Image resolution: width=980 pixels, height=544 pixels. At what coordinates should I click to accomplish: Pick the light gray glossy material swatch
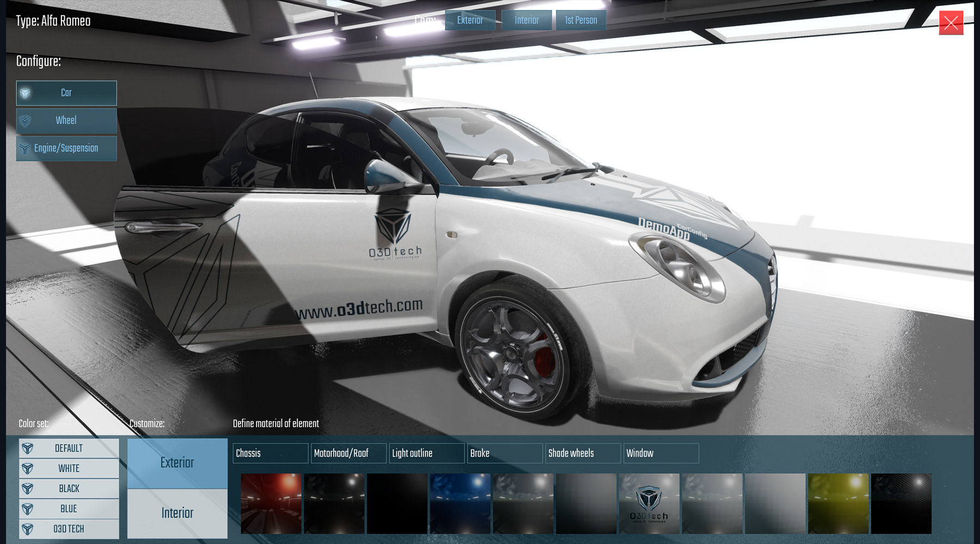pos(712,503)
